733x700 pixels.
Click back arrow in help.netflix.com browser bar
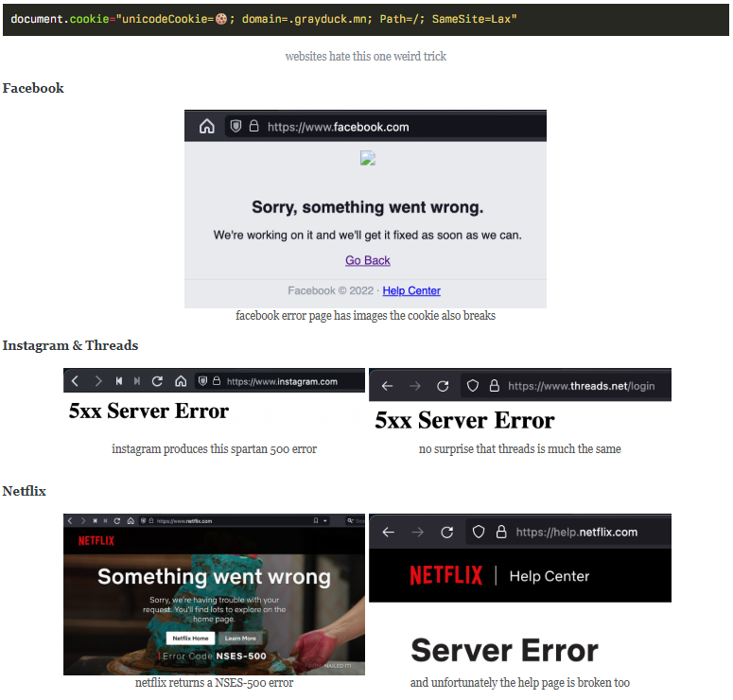coord(389,533)
